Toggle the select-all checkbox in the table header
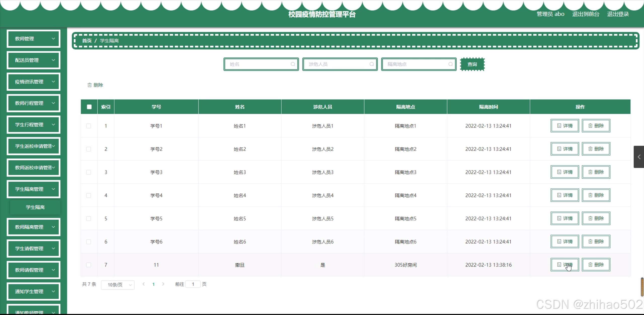The height and width of the screenshot is (315, 644). [x=89, y=107]
